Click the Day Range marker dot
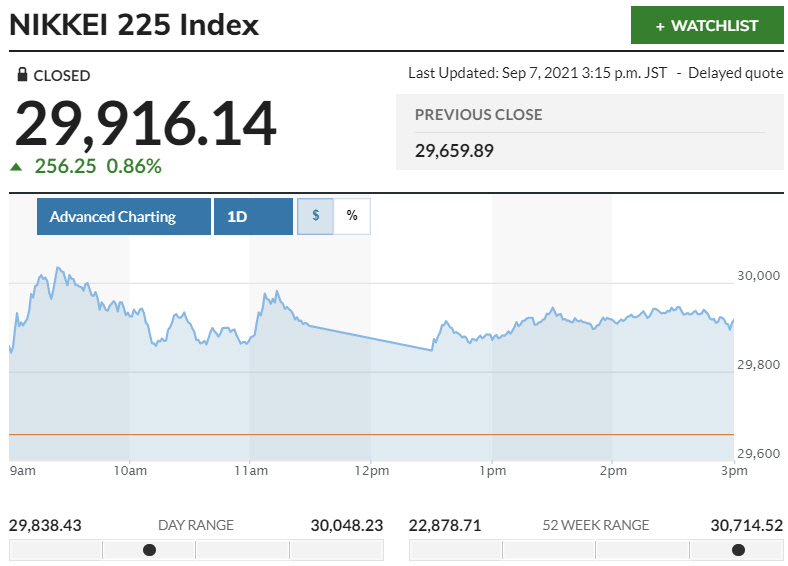This screenshot has width=788, height=566. [x=149, y=549]
